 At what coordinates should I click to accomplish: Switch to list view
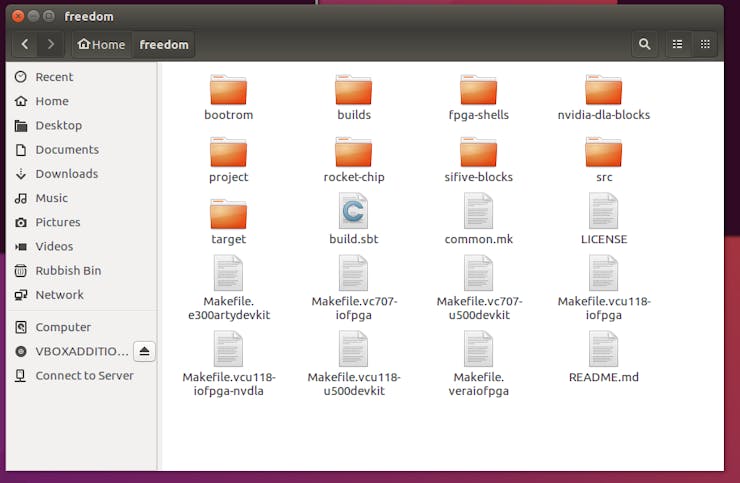click(677, 44)
